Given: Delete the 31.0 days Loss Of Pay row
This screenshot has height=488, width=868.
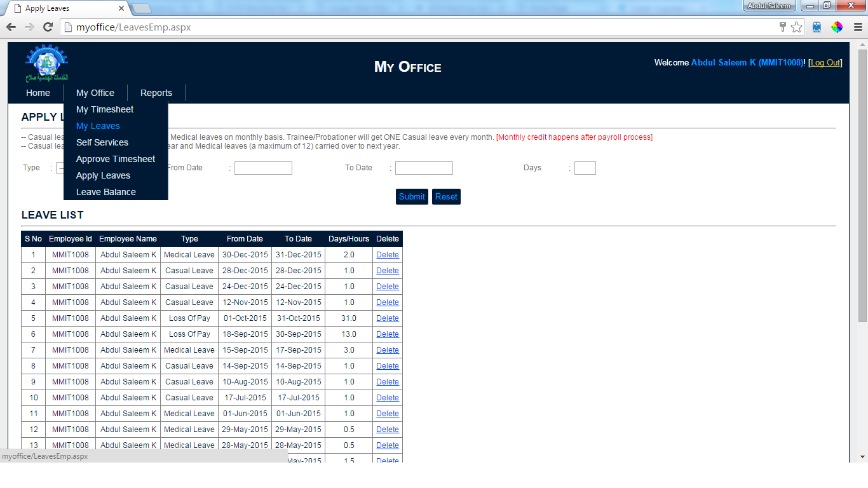Looking at the screenshot, I should (x=388, y=318).
